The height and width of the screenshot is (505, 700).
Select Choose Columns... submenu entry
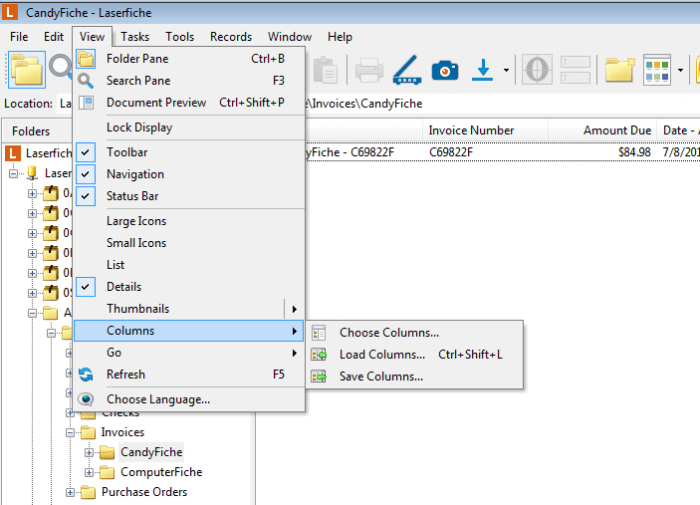[415, 333]
